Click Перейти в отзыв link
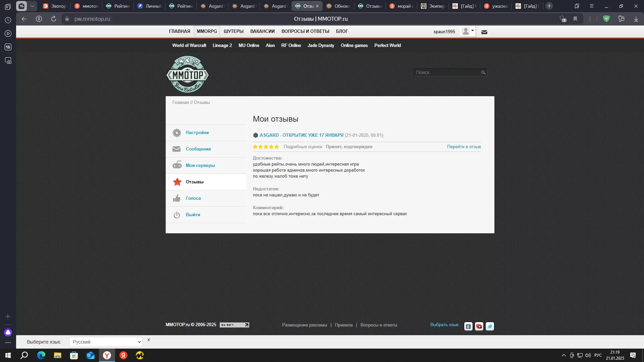 pyautogui.click(x=464, y=146)
